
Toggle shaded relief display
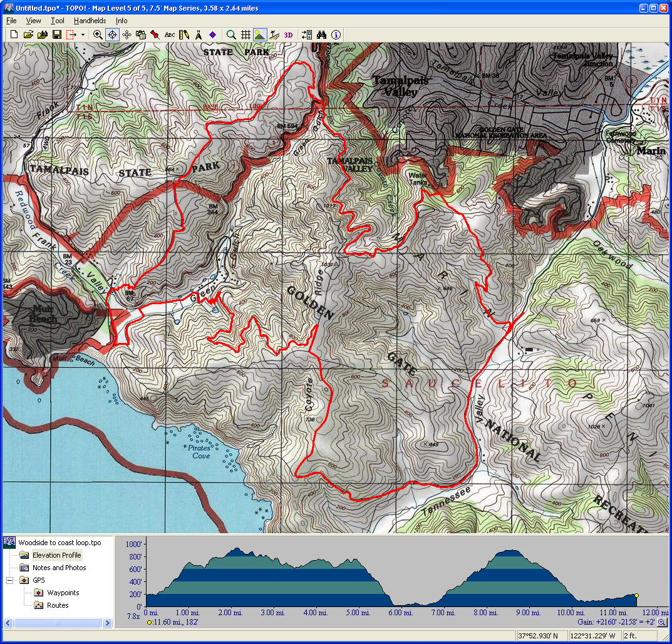(x=260, y=35)
